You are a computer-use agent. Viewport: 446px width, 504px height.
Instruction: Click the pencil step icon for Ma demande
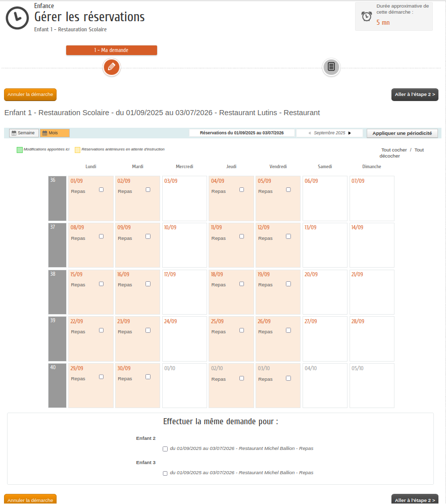click(x=111, y=67)
